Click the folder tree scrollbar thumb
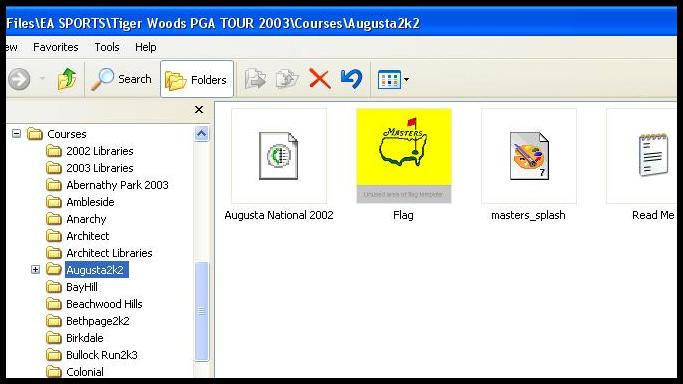Viewport: 683px width, 384px height. pyautogui.click(x=202, y=311)
